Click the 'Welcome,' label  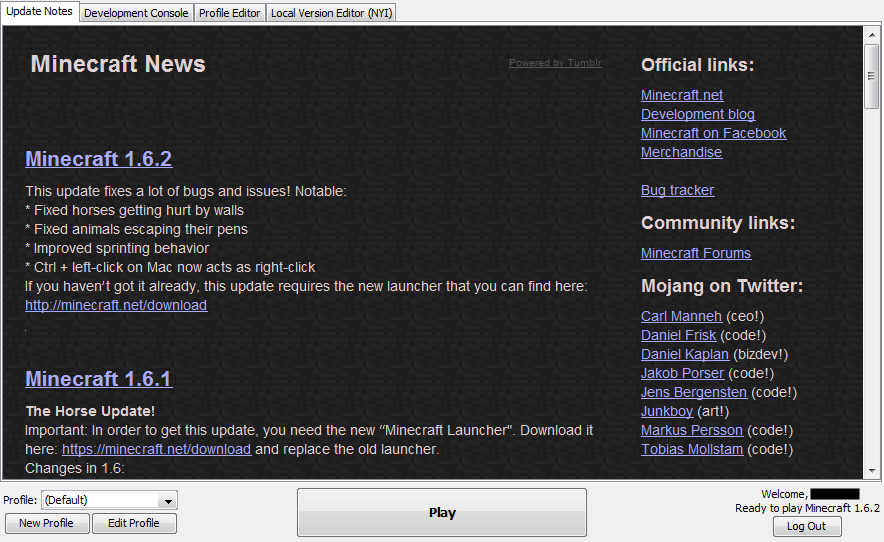[784, 494]
